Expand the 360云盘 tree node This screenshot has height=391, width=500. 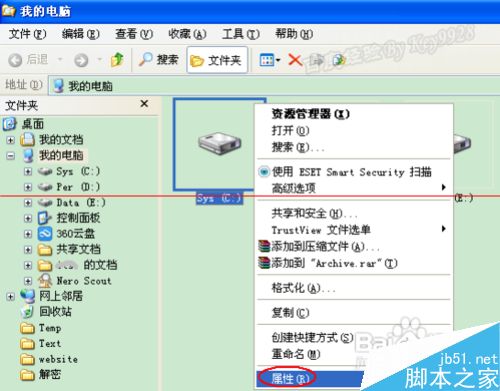click(x=28, y=234)
